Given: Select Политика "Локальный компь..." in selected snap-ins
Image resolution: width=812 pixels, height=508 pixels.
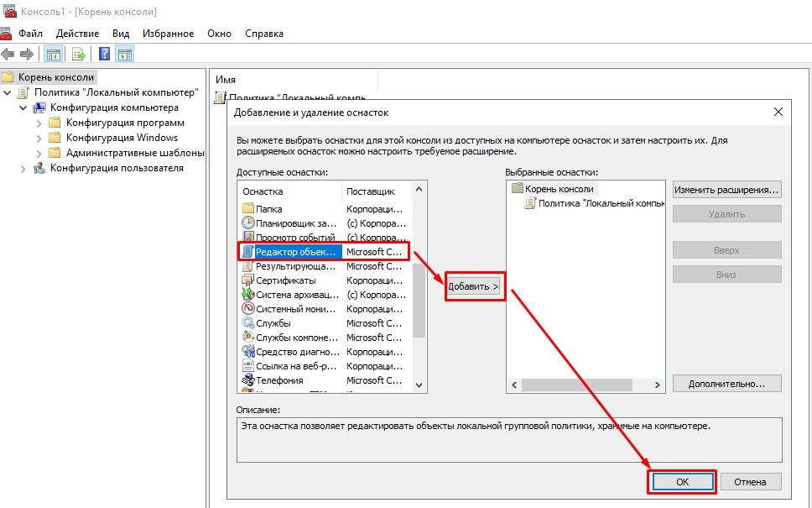Looking at the screenshot, I should click(x=601, y=203).
